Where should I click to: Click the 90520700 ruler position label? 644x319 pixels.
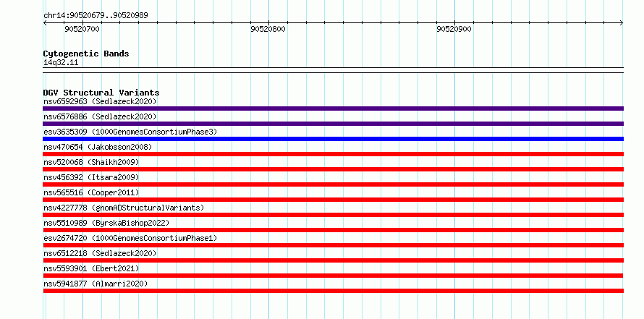(82, 29)
